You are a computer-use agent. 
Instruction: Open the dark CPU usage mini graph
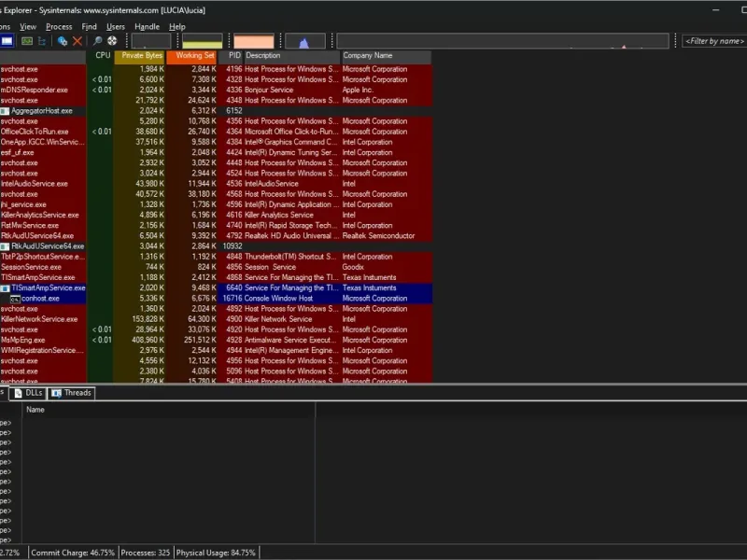point(151,41)
